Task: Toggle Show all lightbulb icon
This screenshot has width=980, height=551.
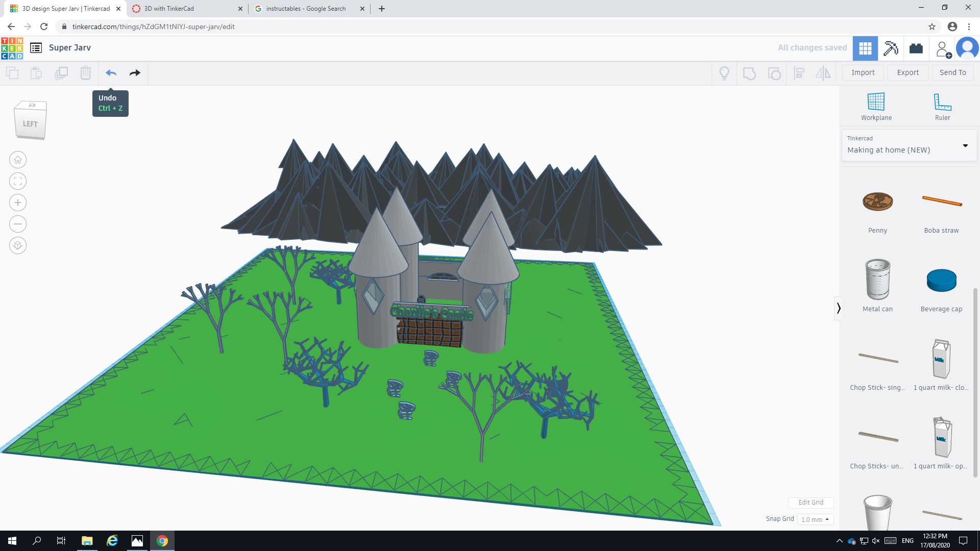Action: (724, 73)
